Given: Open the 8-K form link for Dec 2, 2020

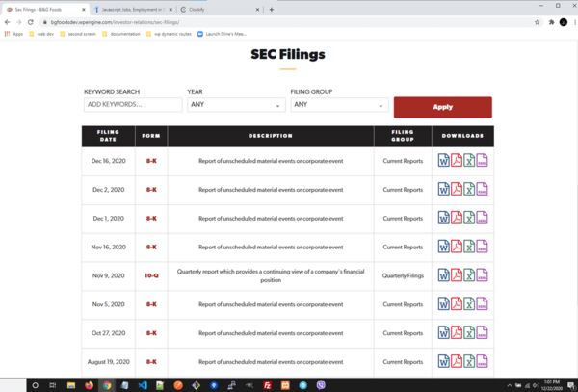Looking at the screenshot, I should pos(151,190).
